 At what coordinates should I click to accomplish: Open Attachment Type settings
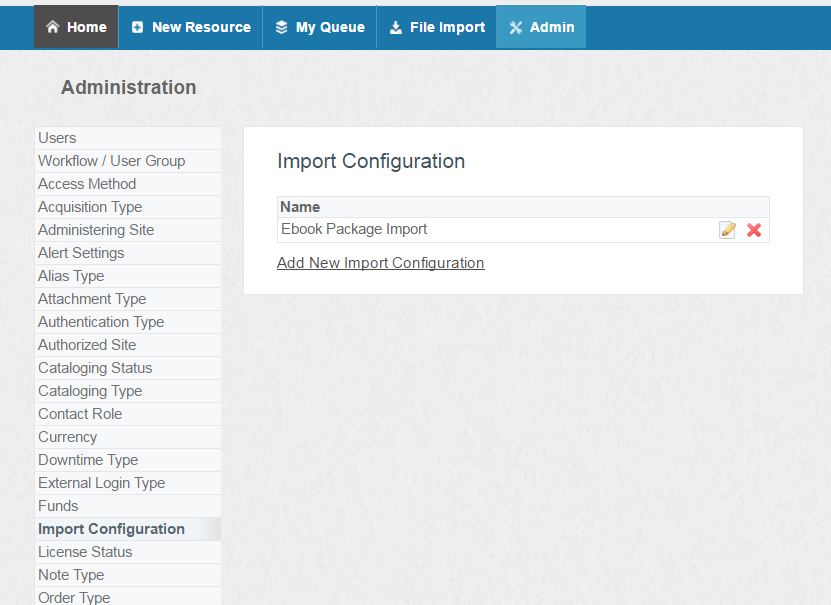click(128, 299)
